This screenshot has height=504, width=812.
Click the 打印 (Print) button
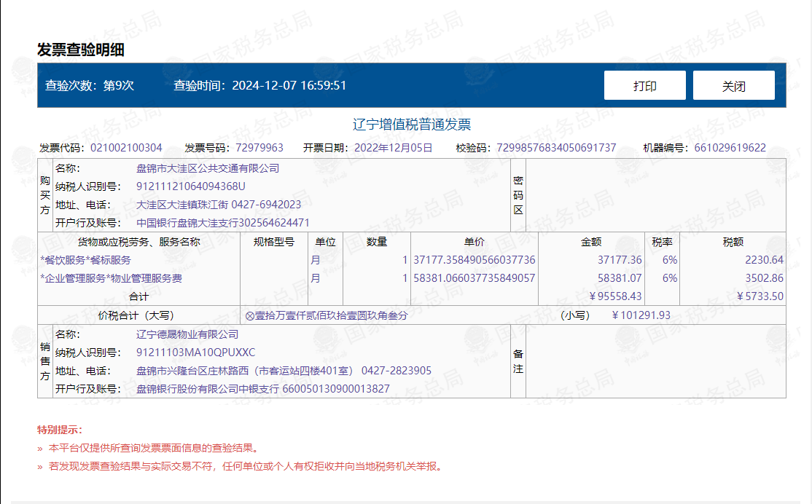(644, 85)
